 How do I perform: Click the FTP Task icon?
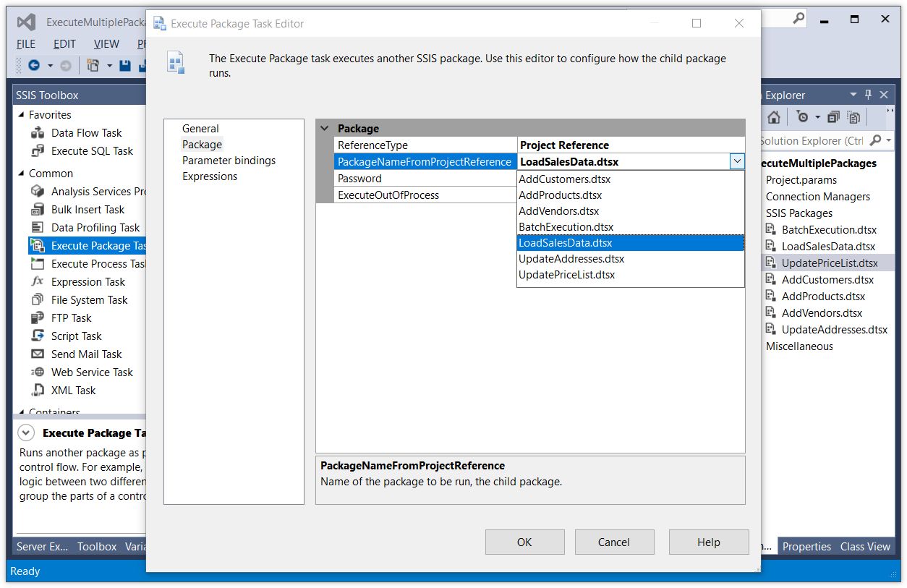pos(38,318)
